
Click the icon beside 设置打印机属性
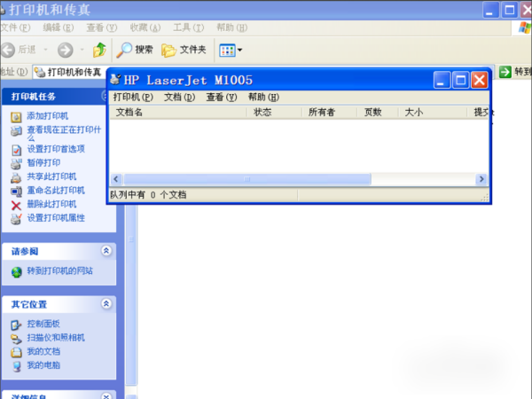coord(16,219)
